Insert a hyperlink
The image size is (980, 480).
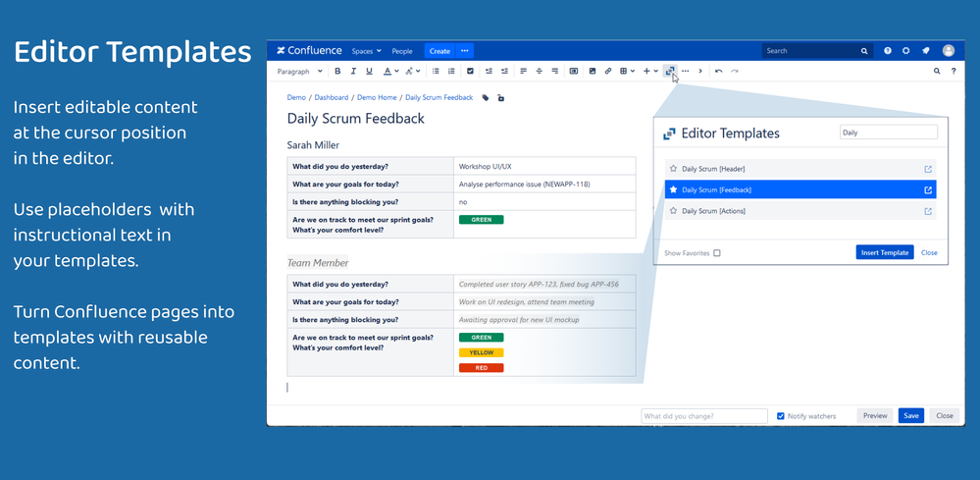pos(607,72)
